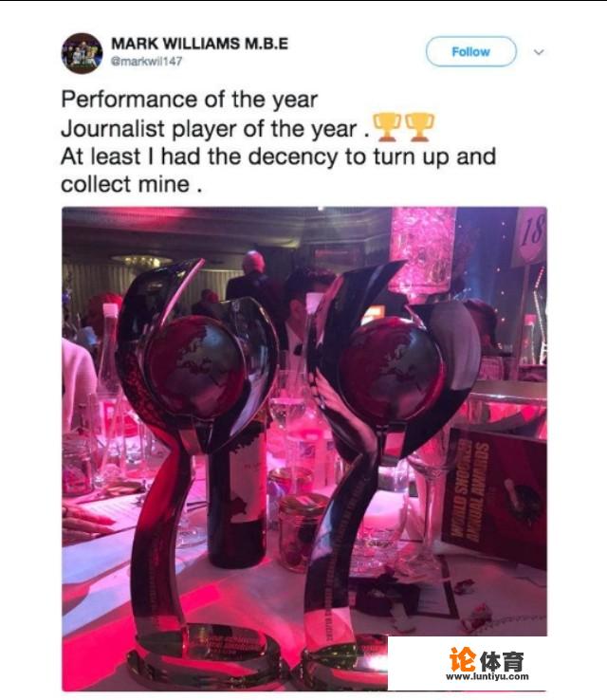
Task: Click the table number 18 sign
Action: tap(530, 236)
